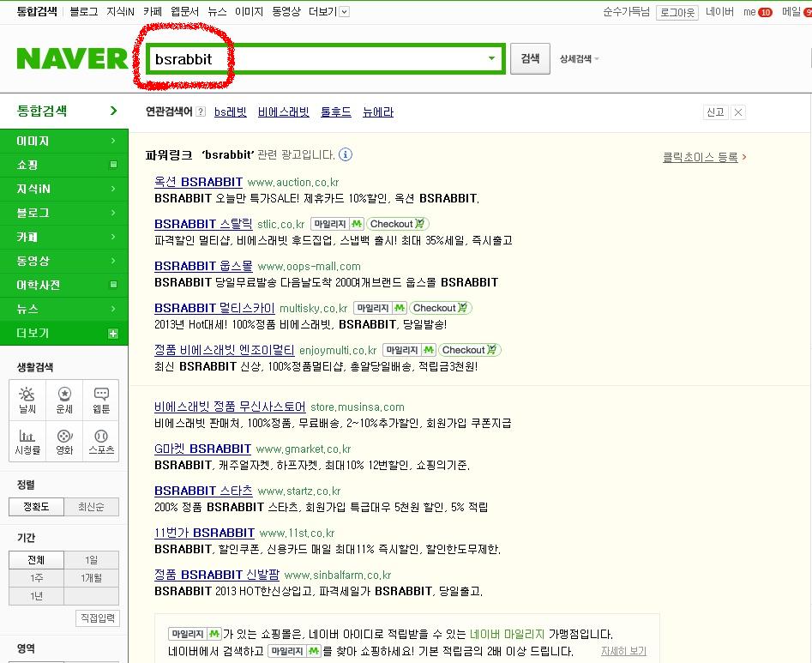Screen dimensions: 812x663
Task: Open the 상세검색 advanced search dropdown
Action: point(579,59)
